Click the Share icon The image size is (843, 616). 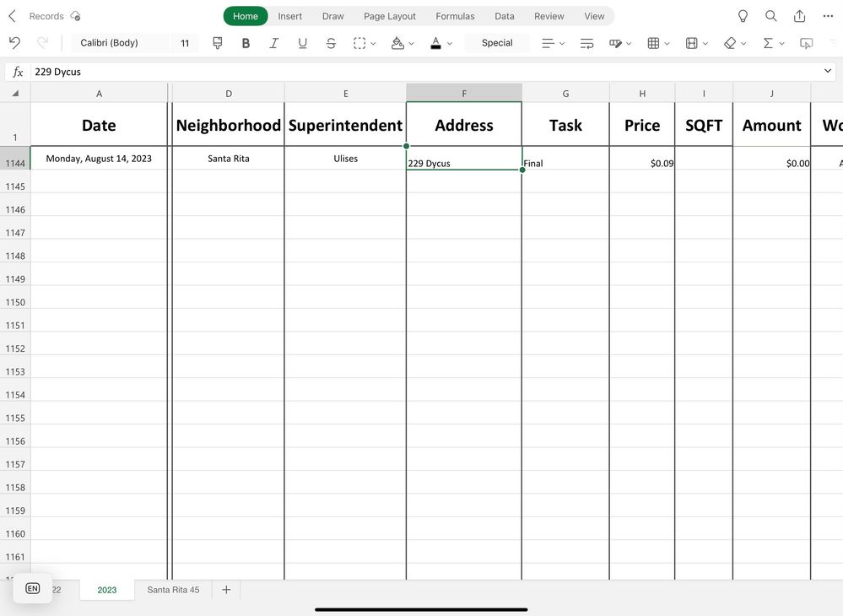[x=799, y=16]
